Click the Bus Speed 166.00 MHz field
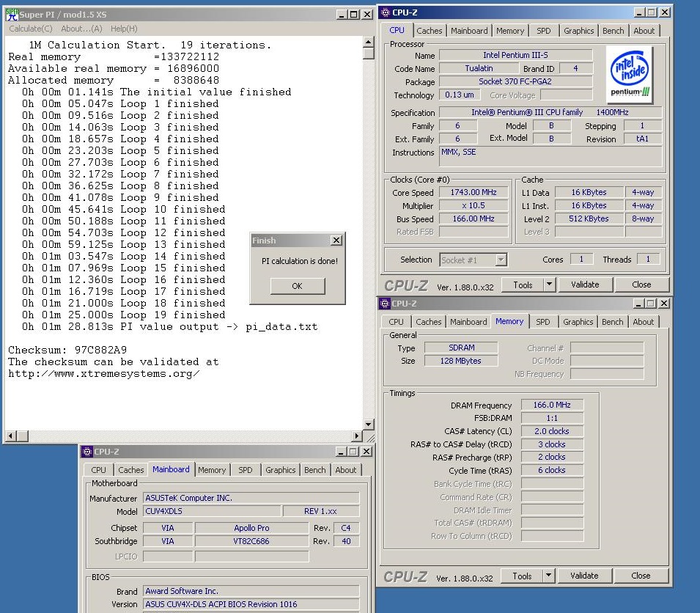 point(474,219)
